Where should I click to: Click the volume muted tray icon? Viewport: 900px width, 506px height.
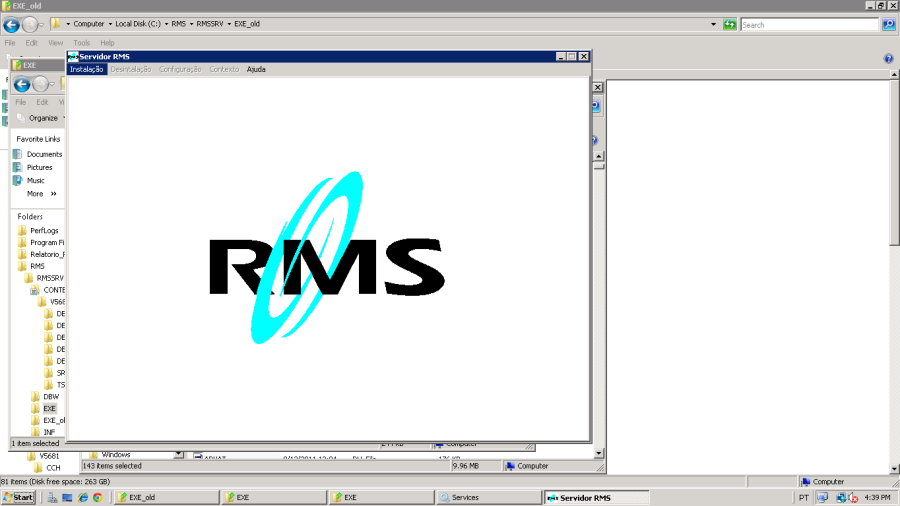point(854,498)
